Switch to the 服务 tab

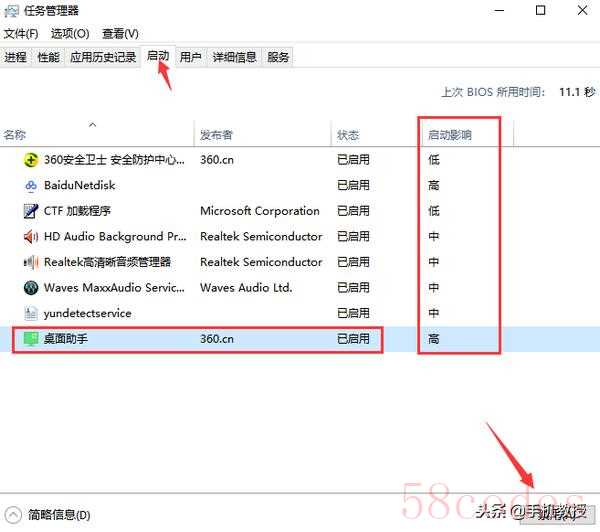pyautogui.click(x=278, y=57)
